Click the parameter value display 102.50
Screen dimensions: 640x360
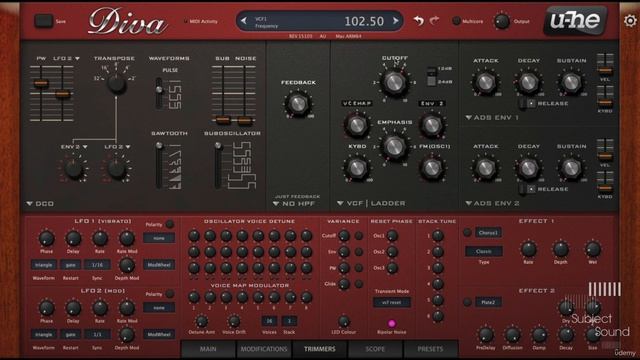click(x=364, y=21)
